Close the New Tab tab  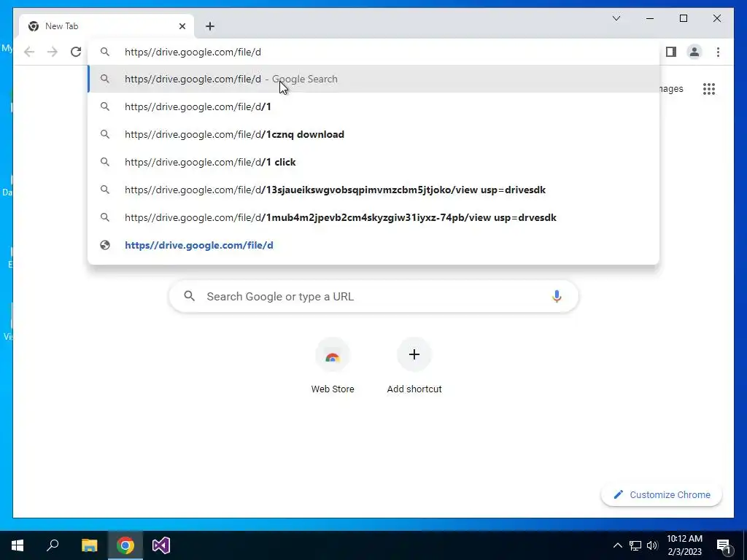tap(182, 26)
